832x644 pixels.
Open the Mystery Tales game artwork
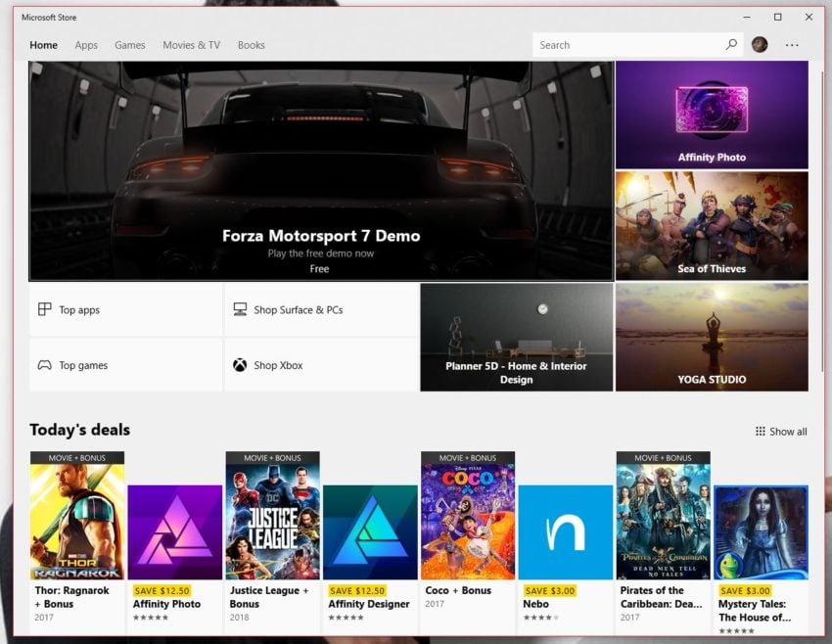[761, 532]
